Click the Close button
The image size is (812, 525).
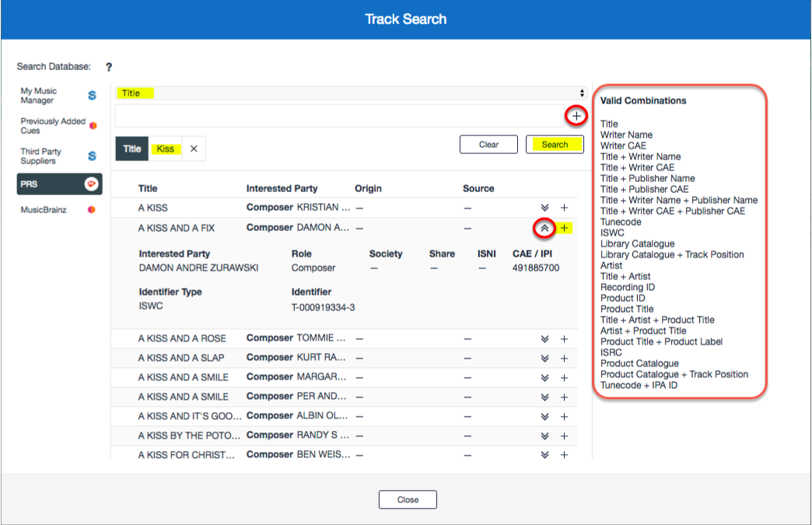click(408, 499)
